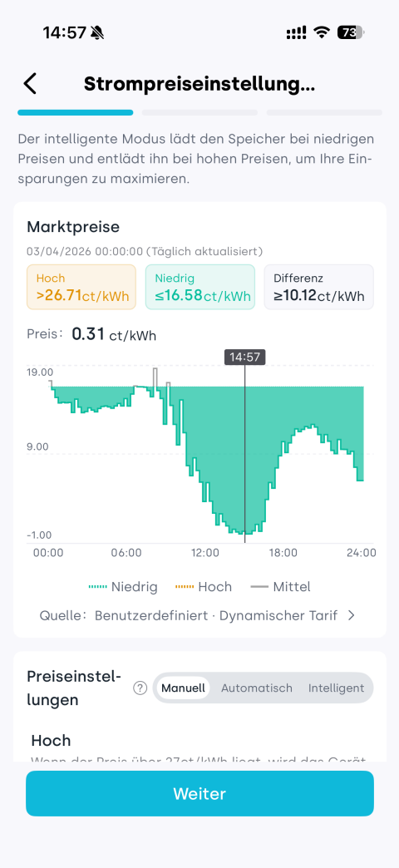Select the Manuell price mode
This screenshot has height=868, width=399.
183,688
